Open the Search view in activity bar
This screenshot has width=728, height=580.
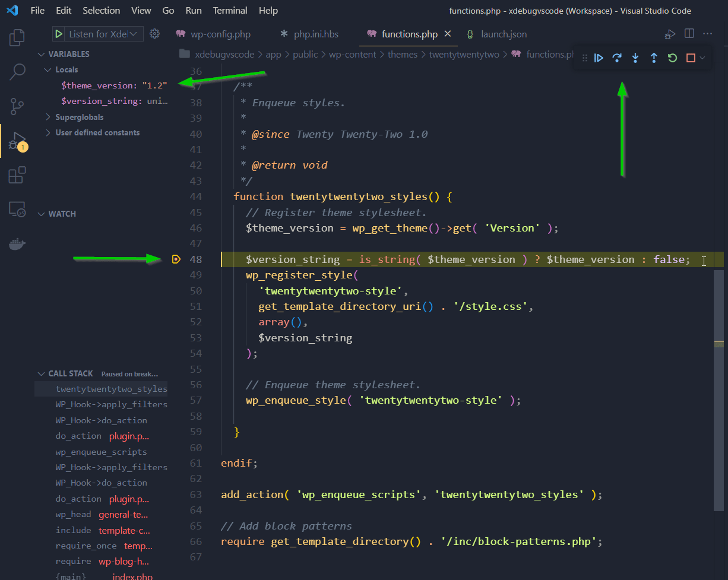pos(17,72)
